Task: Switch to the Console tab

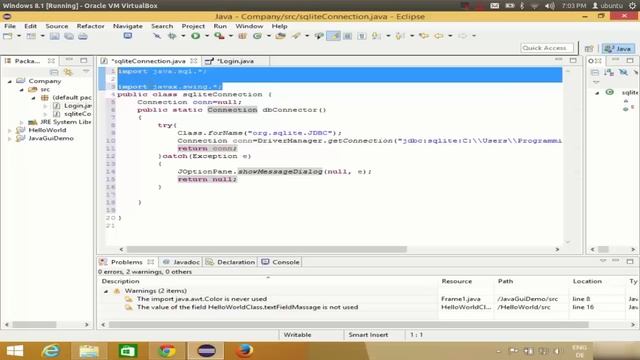Action: (x=280, y=262)
